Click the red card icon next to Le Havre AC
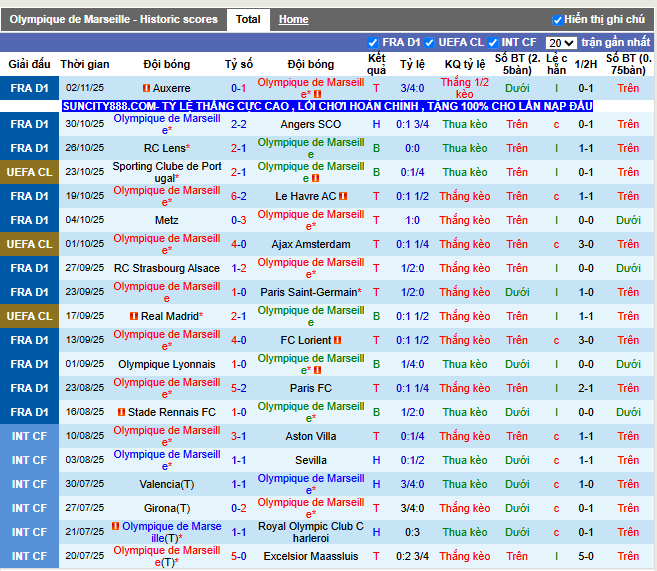Image resolution: width=657 pixels, height=571 pixels. click(343, 196)
